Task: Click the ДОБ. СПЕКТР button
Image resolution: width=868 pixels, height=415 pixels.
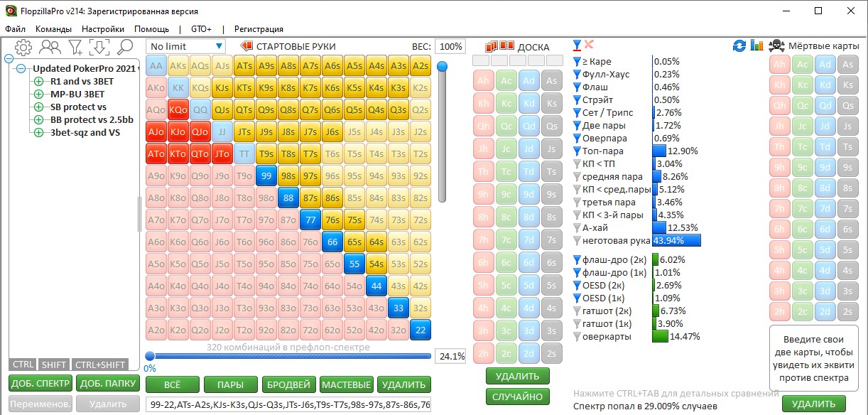Action: tap(41, 384)
